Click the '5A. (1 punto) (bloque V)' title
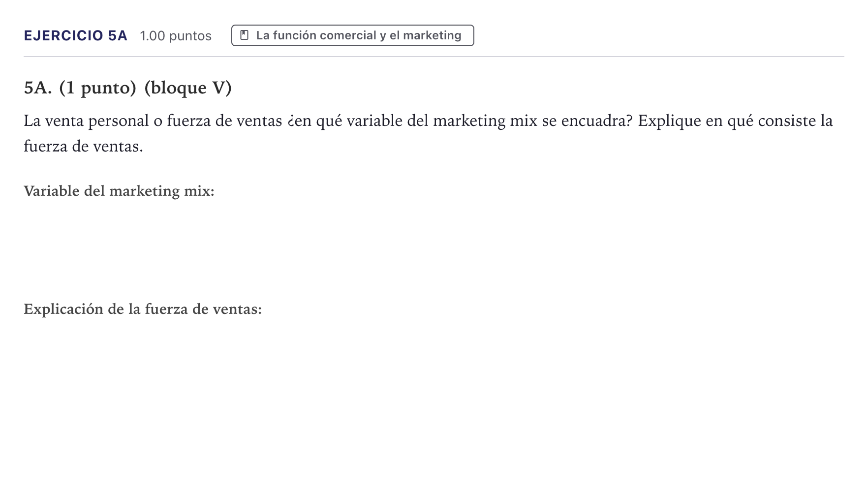Viewport: 868px width, 489px height. (x=128, y=88)
